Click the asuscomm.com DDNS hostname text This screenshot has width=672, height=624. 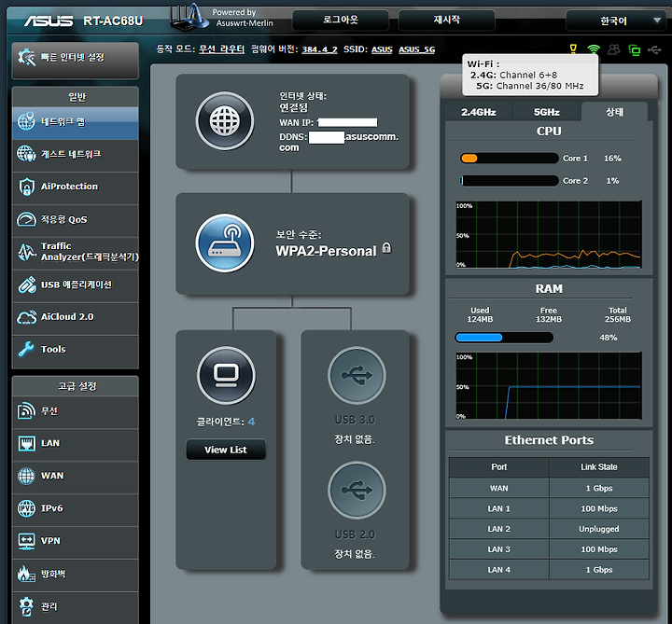[x=339, y=142]
